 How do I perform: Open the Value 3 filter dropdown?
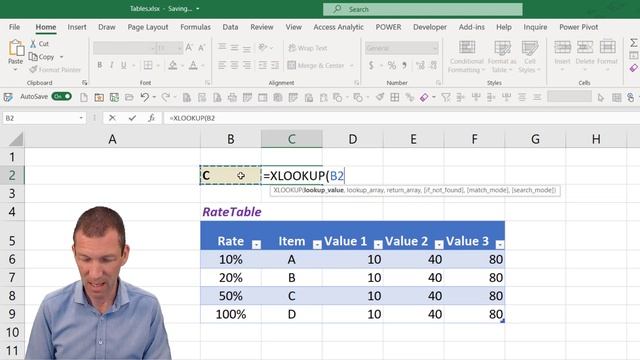(500, 244)
